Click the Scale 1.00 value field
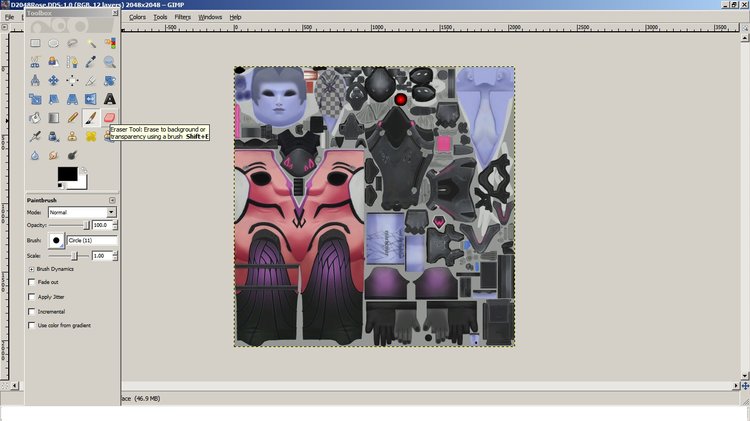The height and width of the screenshot is (421, 750). coord(102,256)
